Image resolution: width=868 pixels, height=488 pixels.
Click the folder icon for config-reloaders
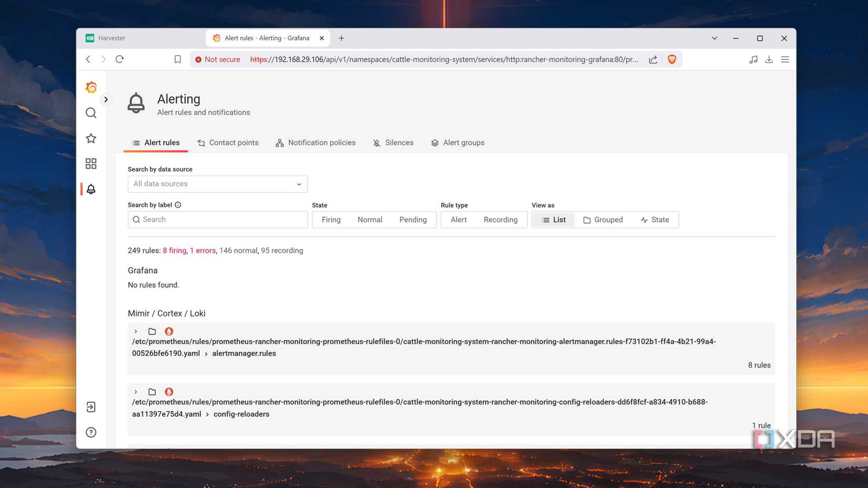coord(152,392)
